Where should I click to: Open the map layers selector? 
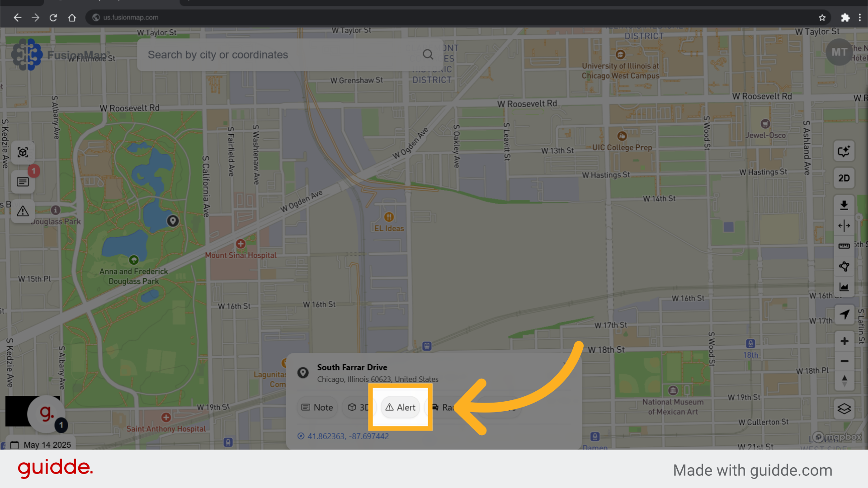pyautogui.click(x=844, y=409)
